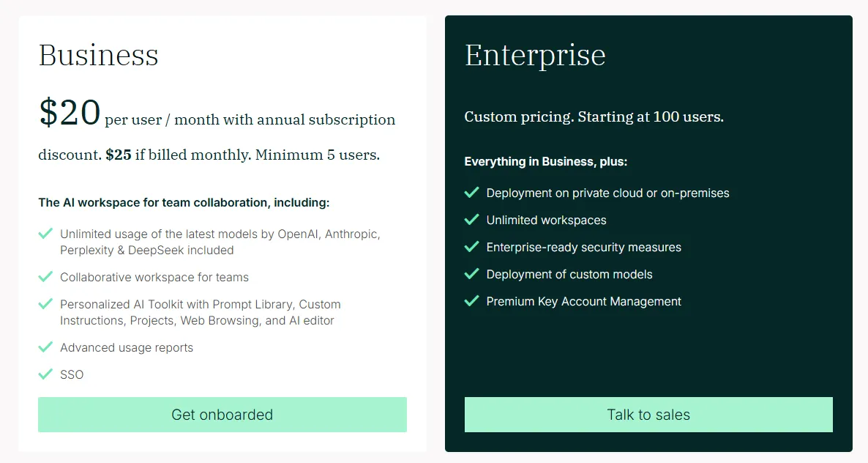Click checkmark next to Collaborative workspace for teams
868x463 pixels.
point(45,276)
